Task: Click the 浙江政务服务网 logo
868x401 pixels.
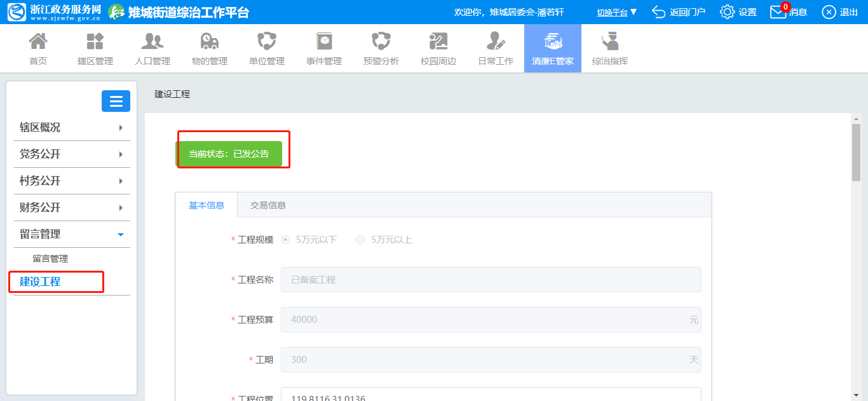Action: (x=55, y=12)
